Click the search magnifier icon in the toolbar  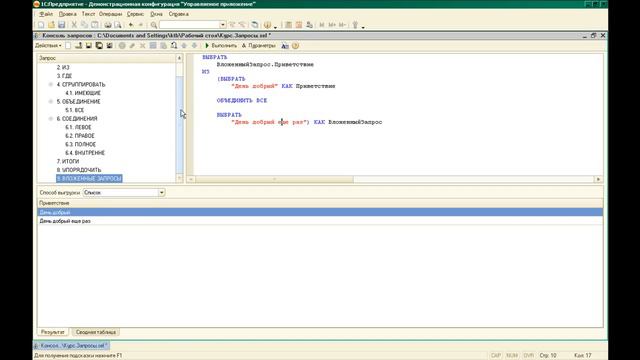click(154, 25)
